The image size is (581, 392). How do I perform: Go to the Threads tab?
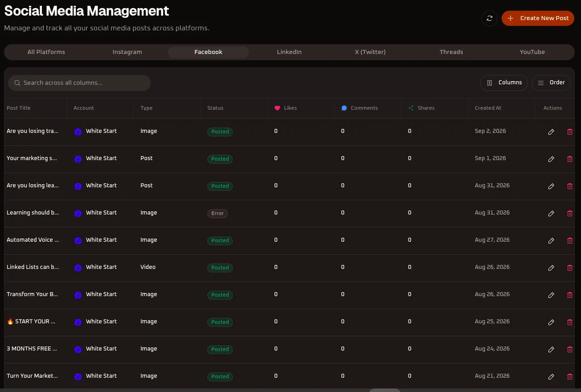point(451,52)
